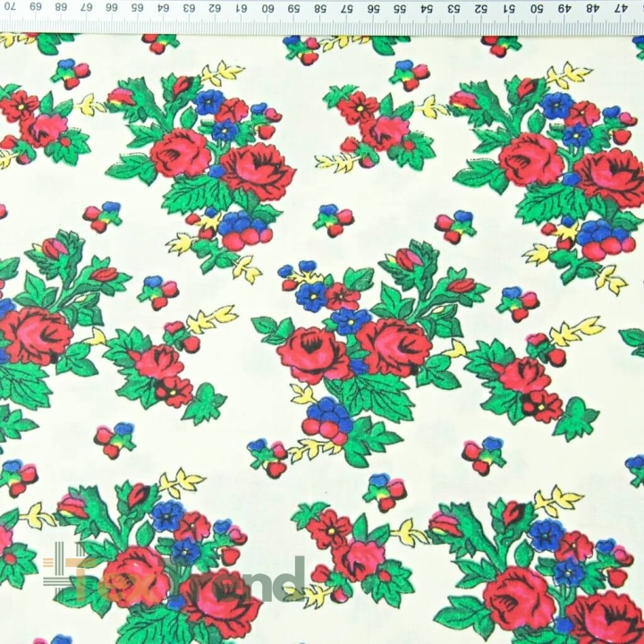
Task: Click the number 50 on the ruler
Action: pyautogui.click(x=537, y=8)
